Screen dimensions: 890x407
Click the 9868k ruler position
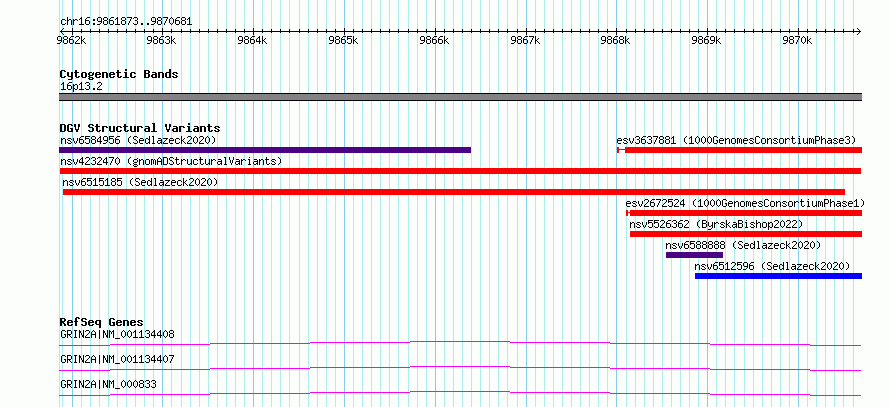[x=616, y=40]
